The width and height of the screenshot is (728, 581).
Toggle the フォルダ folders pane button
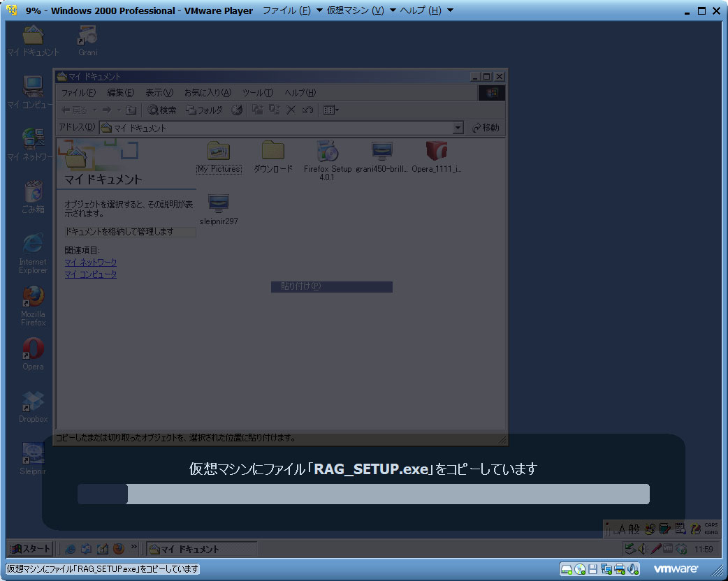pyautogui.click(x=204, y=110)
